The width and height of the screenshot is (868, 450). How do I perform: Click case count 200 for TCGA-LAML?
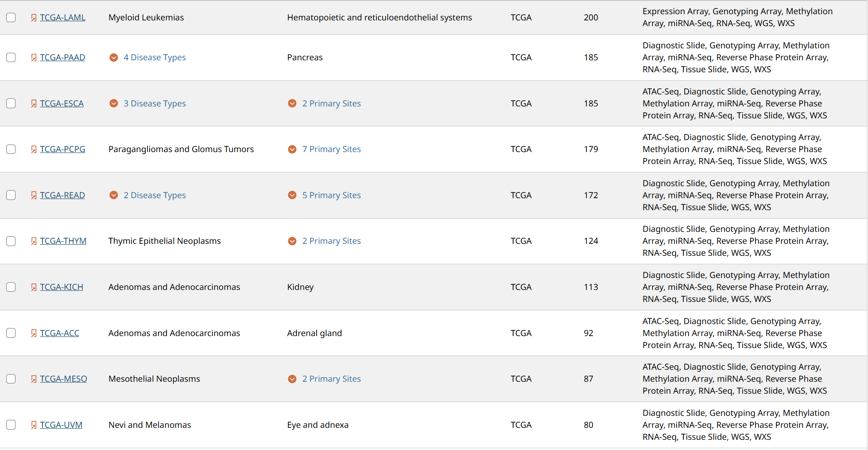point(591,17)
